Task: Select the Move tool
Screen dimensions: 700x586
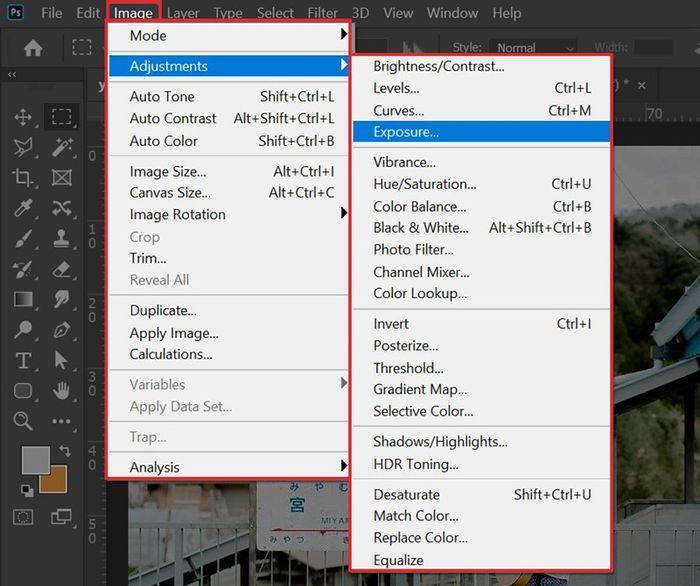Action: click(23, 117)
